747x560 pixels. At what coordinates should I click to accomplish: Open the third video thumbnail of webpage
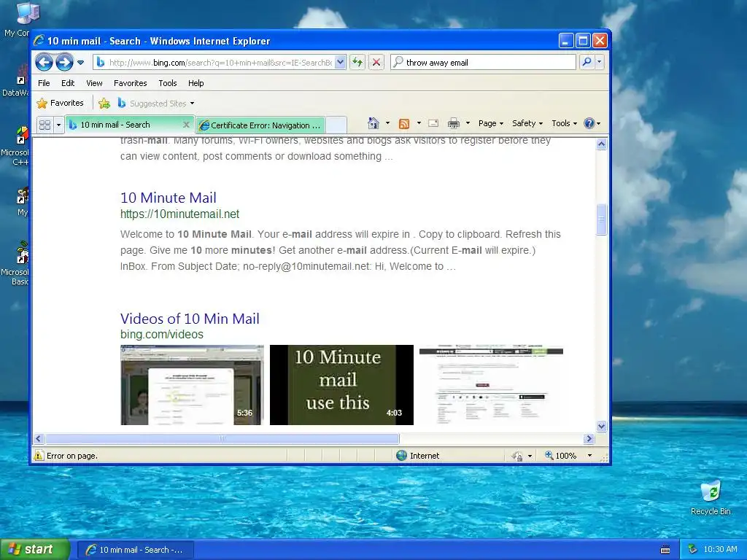[491, 385]
